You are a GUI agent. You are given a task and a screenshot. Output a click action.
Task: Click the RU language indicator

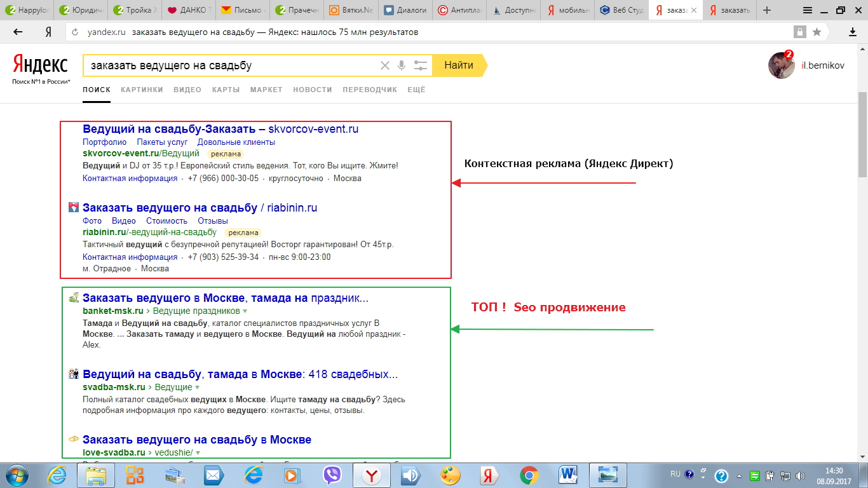tap(675, 474)
